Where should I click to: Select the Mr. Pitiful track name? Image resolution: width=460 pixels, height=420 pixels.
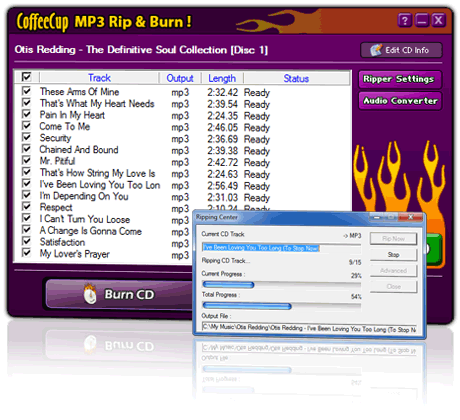(57, 161)
